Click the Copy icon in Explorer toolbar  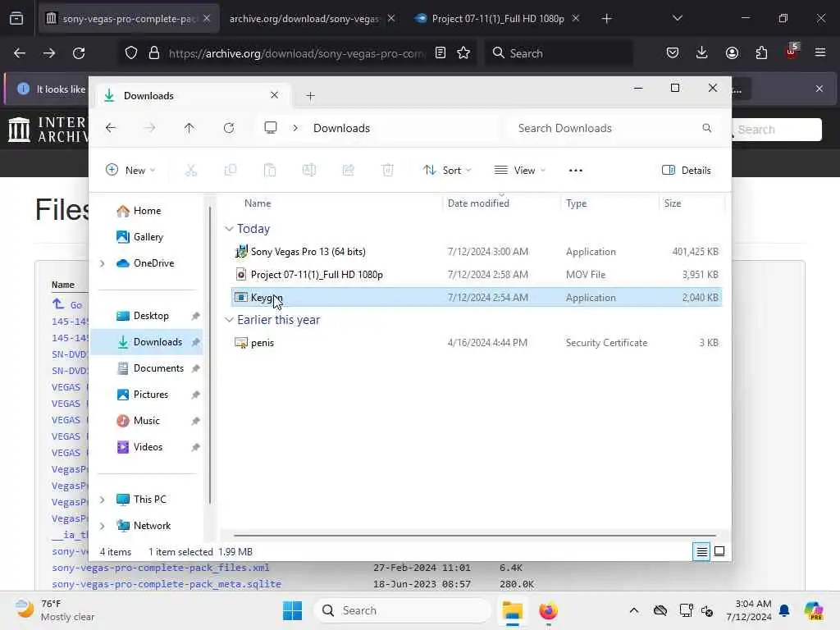pyautogui.click(x=231, y=171)
